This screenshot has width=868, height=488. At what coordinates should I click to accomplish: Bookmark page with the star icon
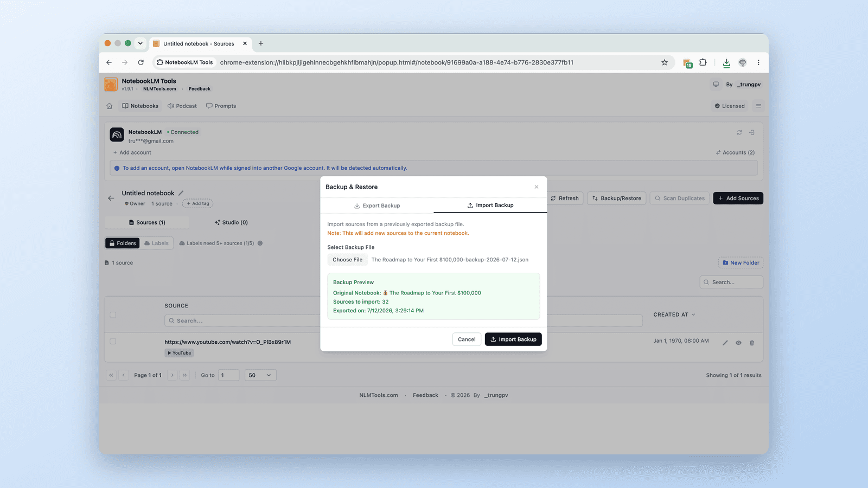point(665,62)
